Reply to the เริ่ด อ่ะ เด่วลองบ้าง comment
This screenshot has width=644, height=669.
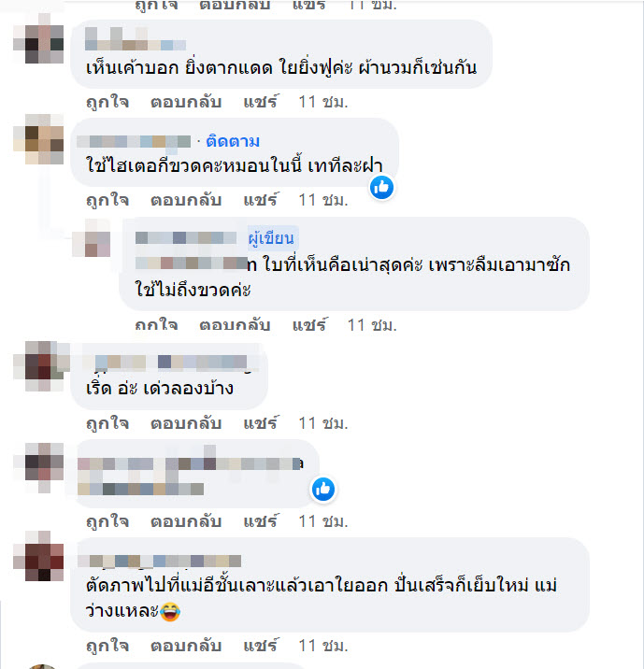tap(186, 423)
